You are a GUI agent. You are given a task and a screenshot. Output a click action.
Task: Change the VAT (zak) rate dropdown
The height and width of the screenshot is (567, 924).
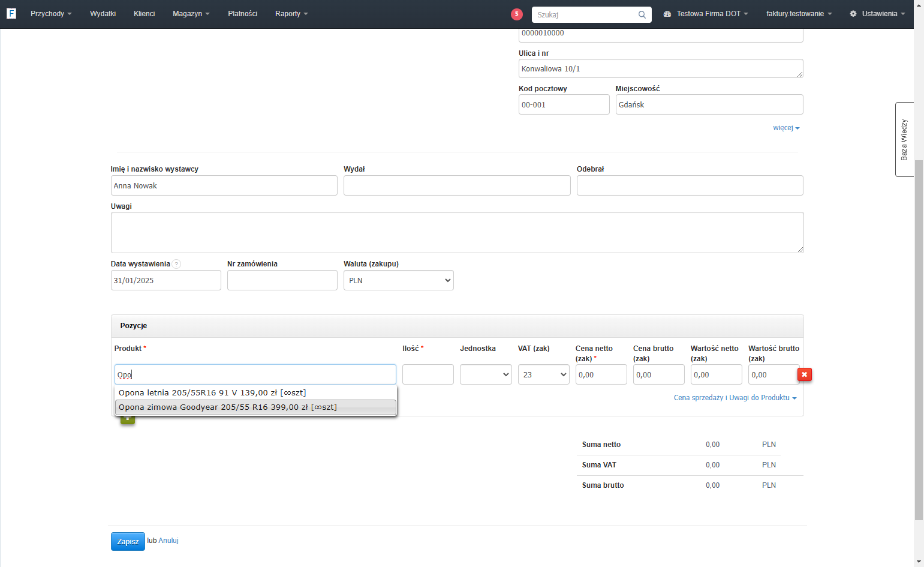point(544,374)
